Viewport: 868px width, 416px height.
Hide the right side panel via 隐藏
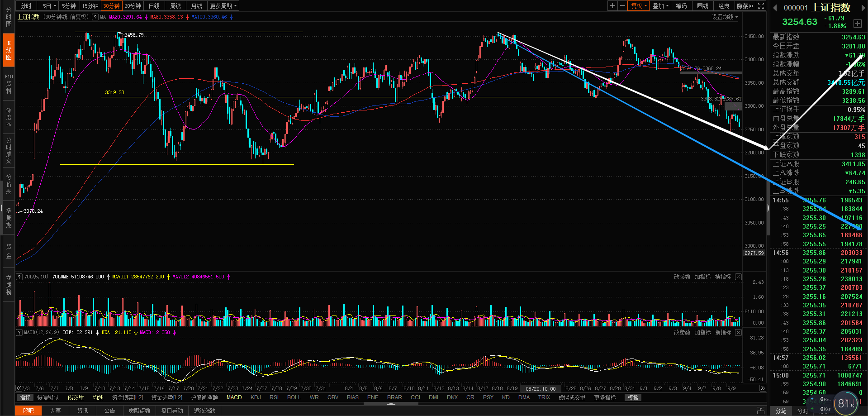pos(745,6)
